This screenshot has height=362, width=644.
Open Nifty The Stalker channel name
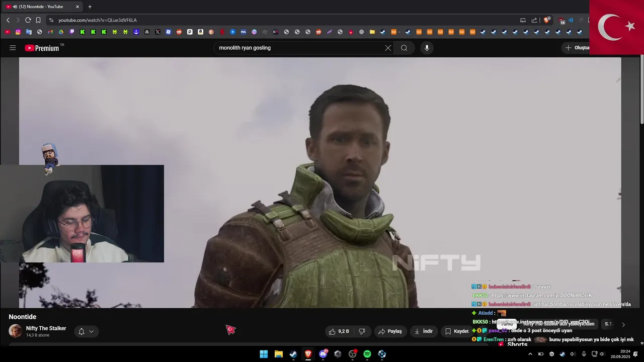point(46,328)
